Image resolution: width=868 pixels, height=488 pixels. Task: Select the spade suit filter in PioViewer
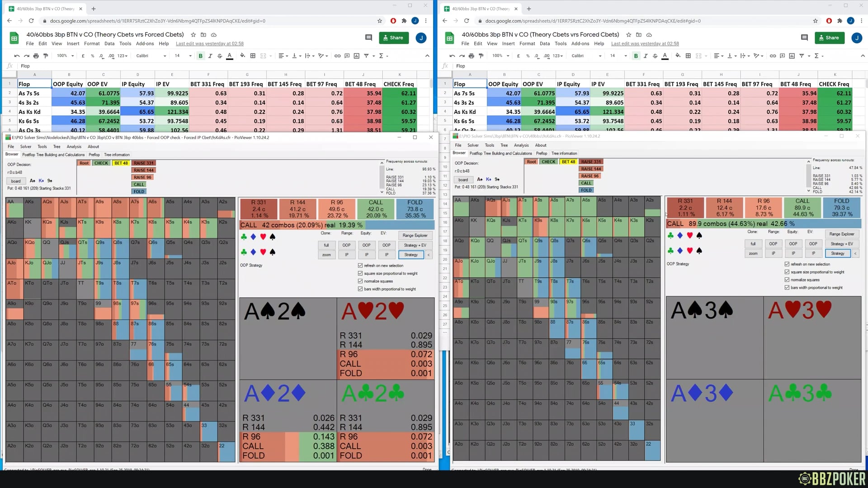273,236
